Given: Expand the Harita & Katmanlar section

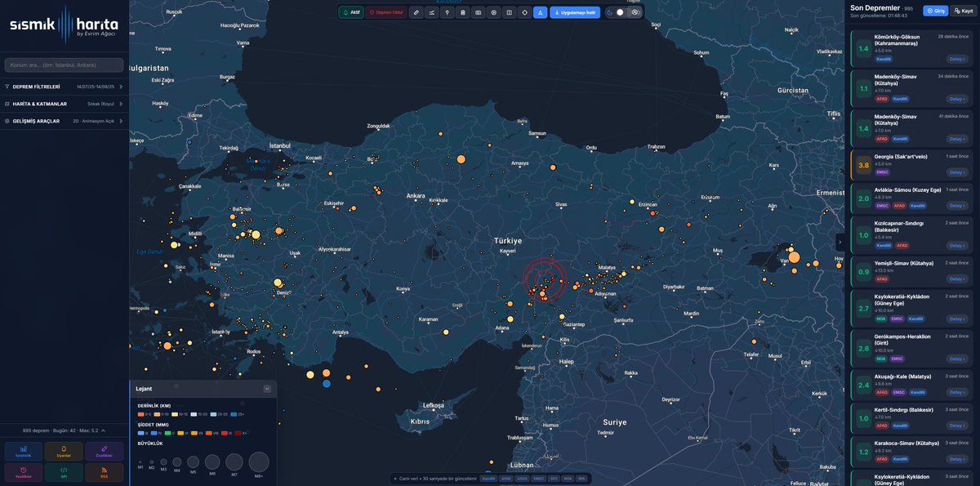Looking at the screenshot, I should point(64,104).
